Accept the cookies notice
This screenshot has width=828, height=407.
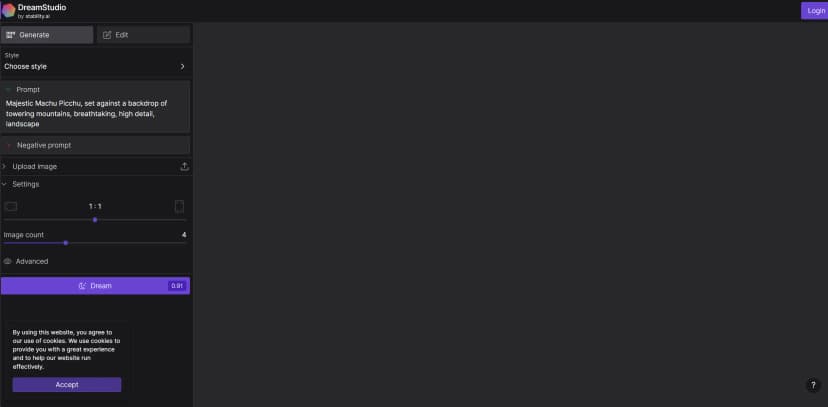(x=67, y=384)
